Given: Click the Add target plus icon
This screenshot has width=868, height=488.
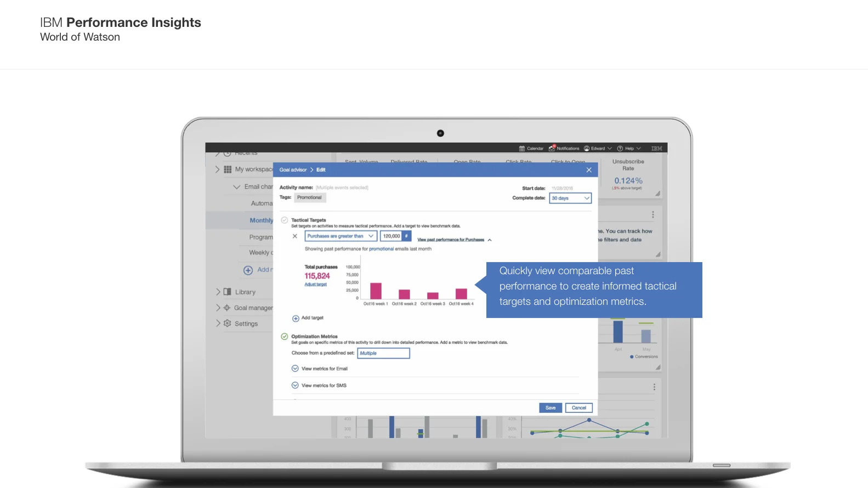Looking at the screenshot, I should pyautogui.click(x=296, y=319).
